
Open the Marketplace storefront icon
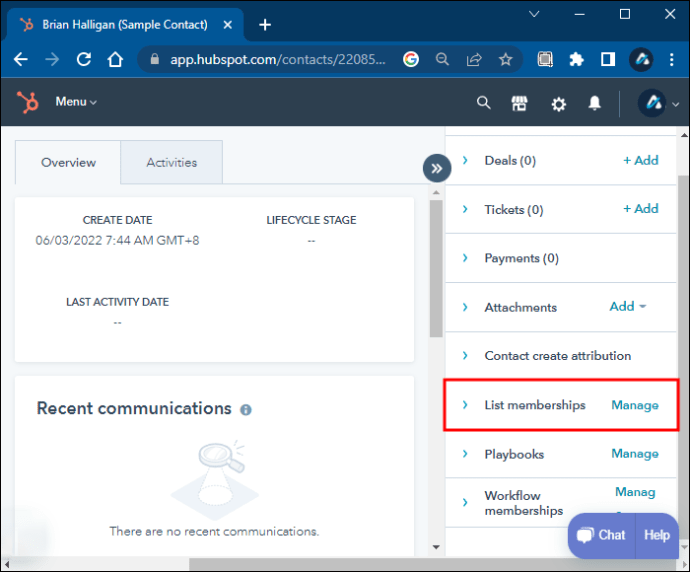pos(519,103)
